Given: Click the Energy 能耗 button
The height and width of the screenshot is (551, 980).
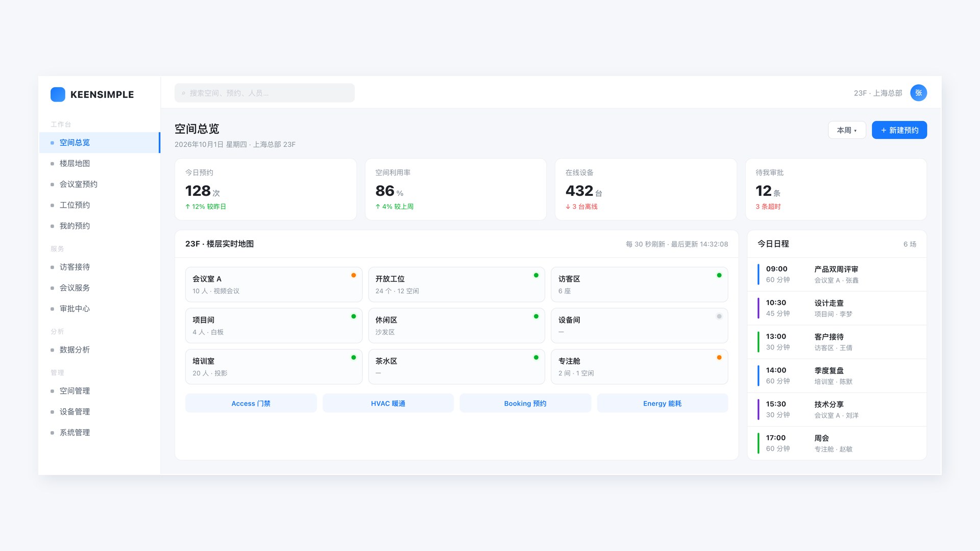Looking at the screenshot, I should 662,403.
